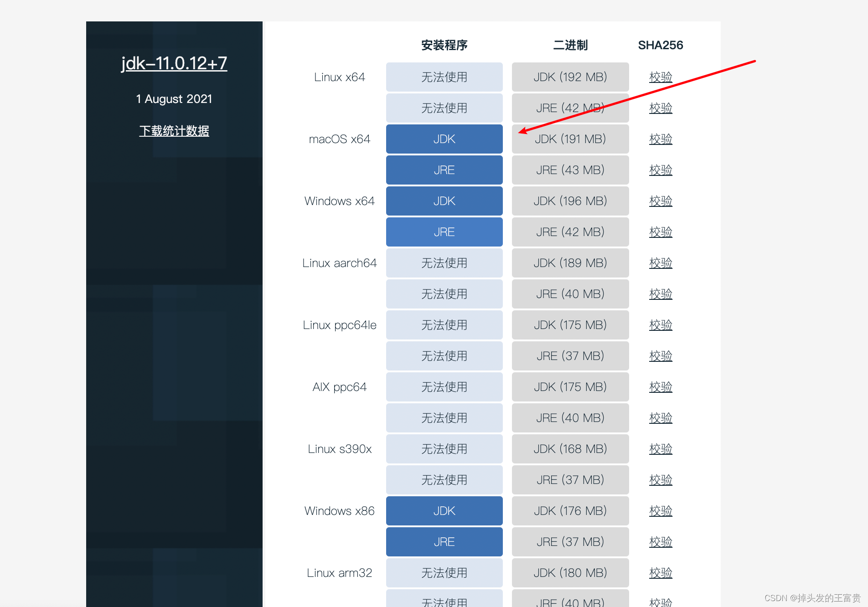Open 校验 checksum for Linux s390x JDK

661,449
